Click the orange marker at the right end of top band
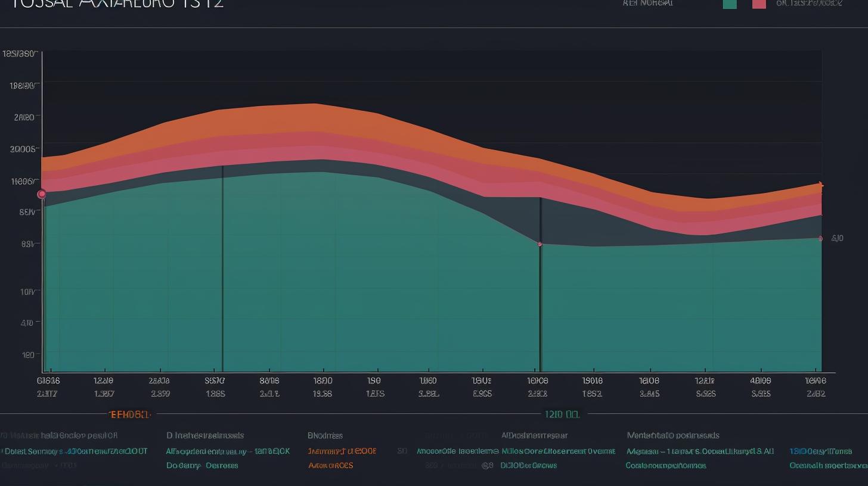 821,185
